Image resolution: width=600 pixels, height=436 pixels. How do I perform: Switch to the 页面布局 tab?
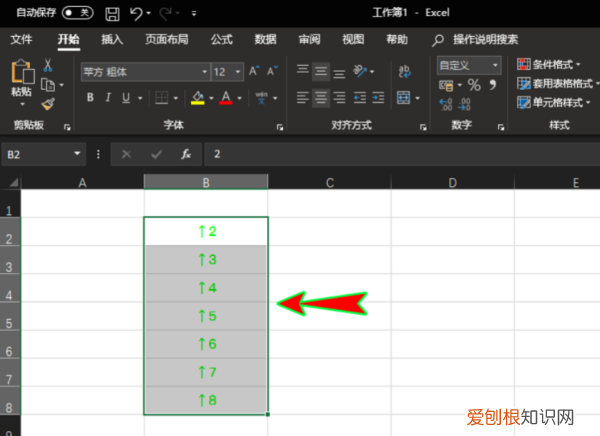(x=167, y=39)
